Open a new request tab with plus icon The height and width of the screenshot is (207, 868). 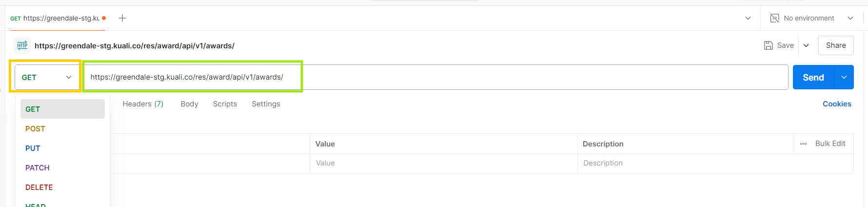point(122,18)
